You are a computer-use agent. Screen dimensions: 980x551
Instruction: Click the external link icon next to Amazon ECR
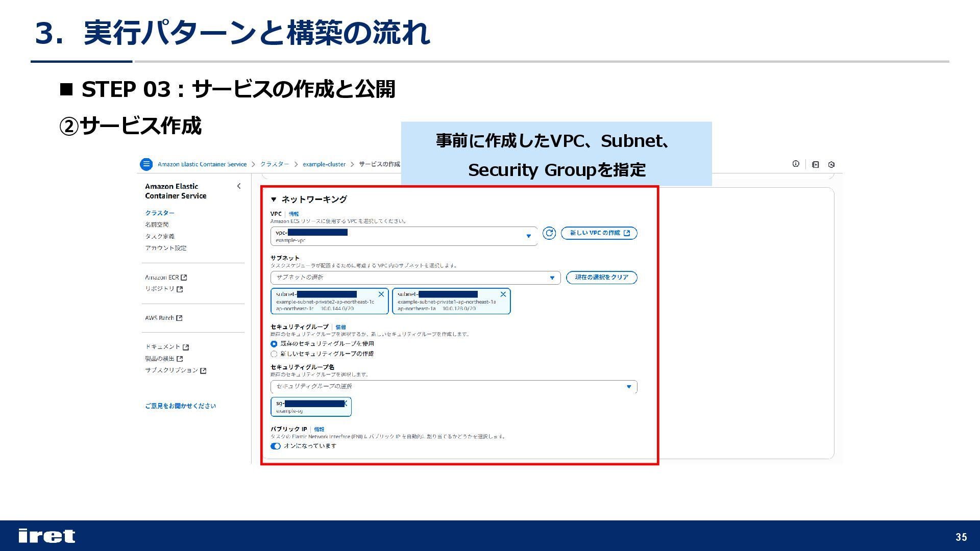coord(184,278)
